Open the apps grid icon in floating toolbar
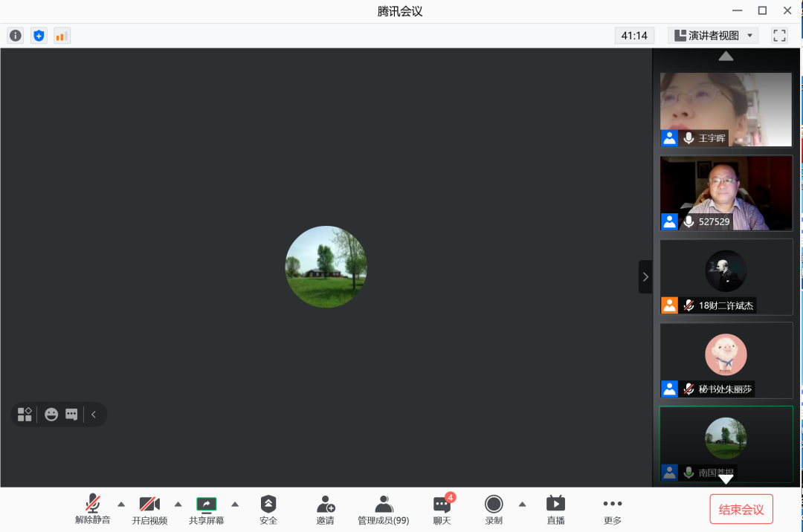The width and height of the screenshot is (803, 532). (25, 415)
